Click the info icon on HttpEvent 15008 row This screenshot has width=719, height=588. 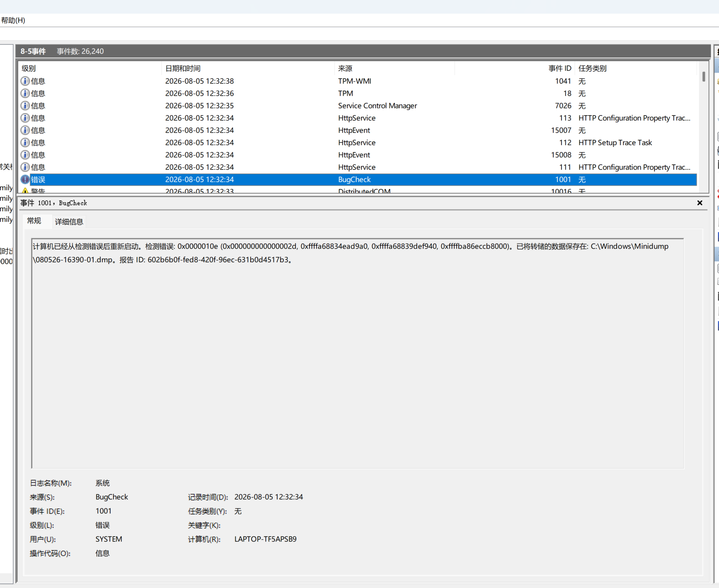25,155
